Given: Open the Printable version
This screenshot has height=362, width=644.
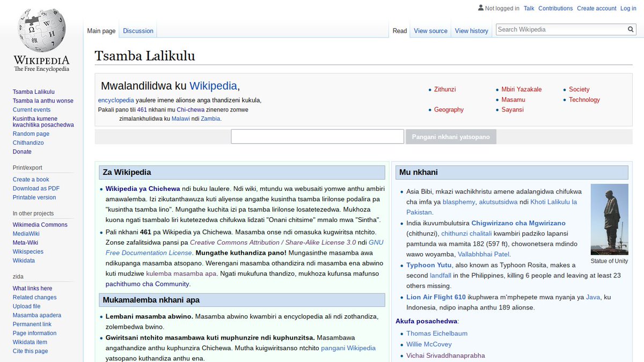Looking at the screenshot, I should pos(34,197).
